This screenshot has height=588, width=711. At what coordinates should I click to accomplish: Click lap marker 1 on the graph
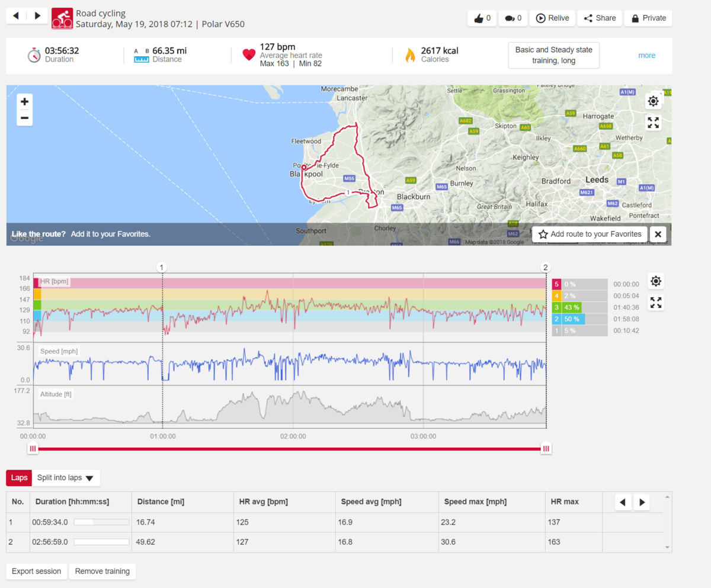pyautogui.click(x=162, y=267)
